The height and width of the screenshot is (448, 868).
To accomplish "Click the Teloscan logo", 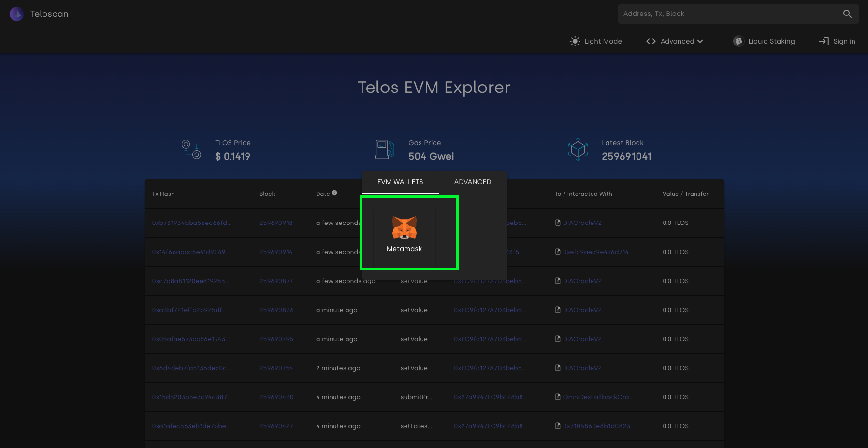I will (x=39, y=14).
